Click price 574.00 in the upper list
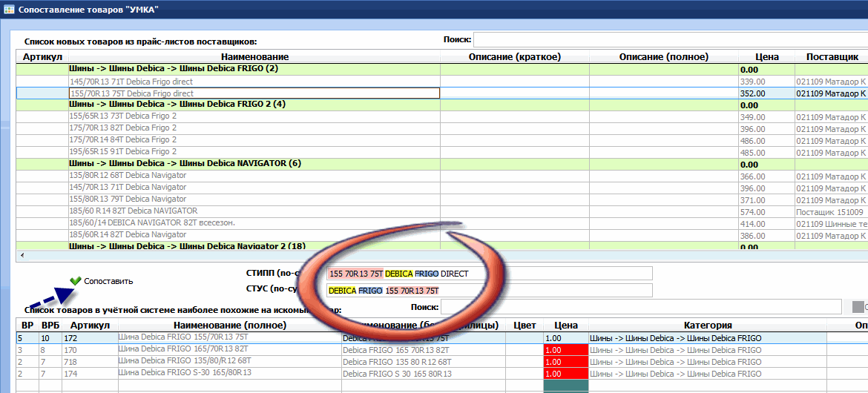 (766, 211)
